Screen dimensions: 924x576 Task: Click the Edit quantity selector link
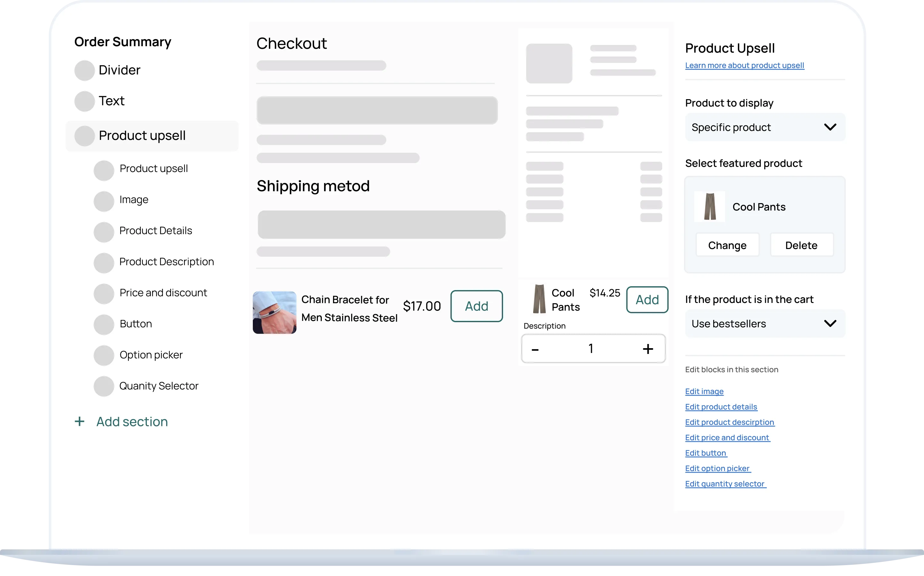tap(725, 484)
